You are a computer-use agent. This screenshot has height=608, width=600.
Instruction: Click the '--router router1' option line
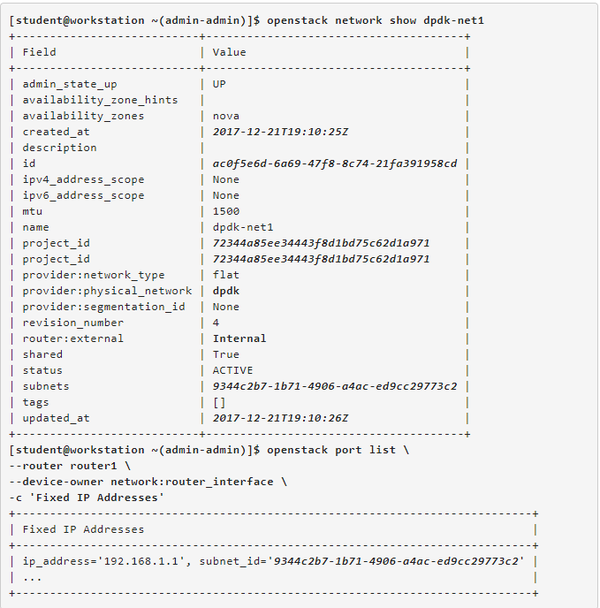pos(65,466)
